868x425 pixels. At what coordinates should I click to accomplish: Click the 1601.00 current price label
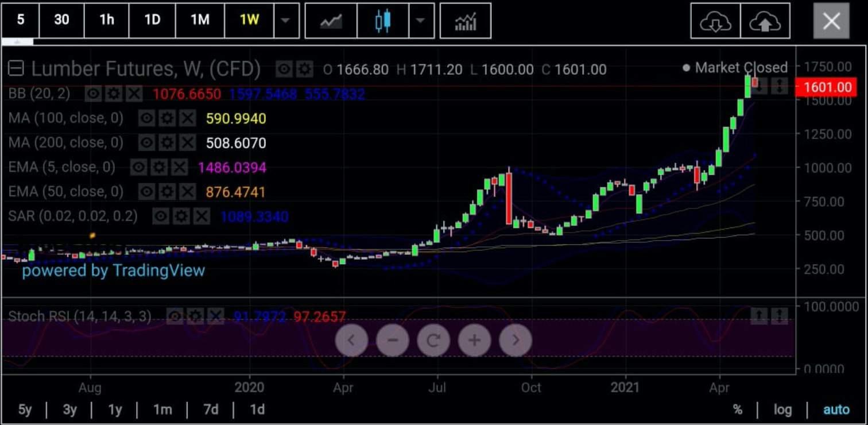tap(826, 87)
